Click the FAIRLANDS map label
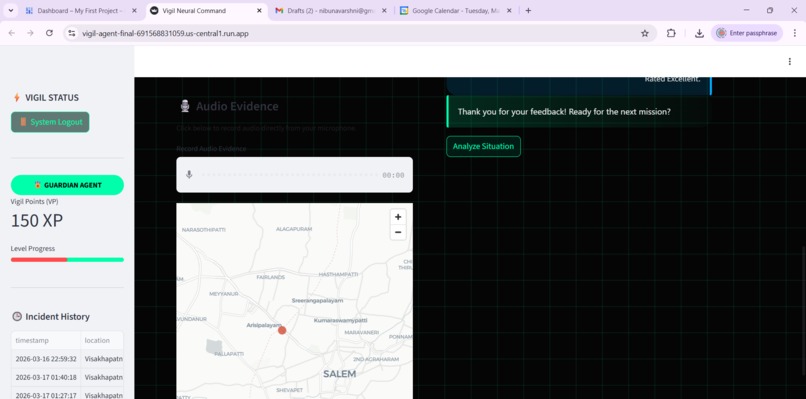Screen dimensions: 806x399 (x=270, y=277)
